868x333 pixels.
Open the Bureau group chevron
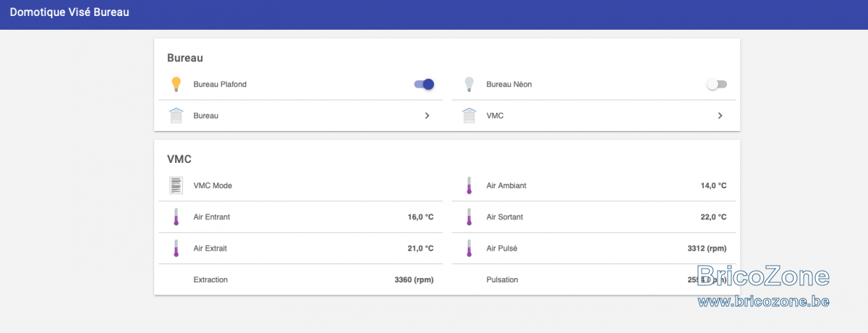pyautogui.click(x=427, y=115)
